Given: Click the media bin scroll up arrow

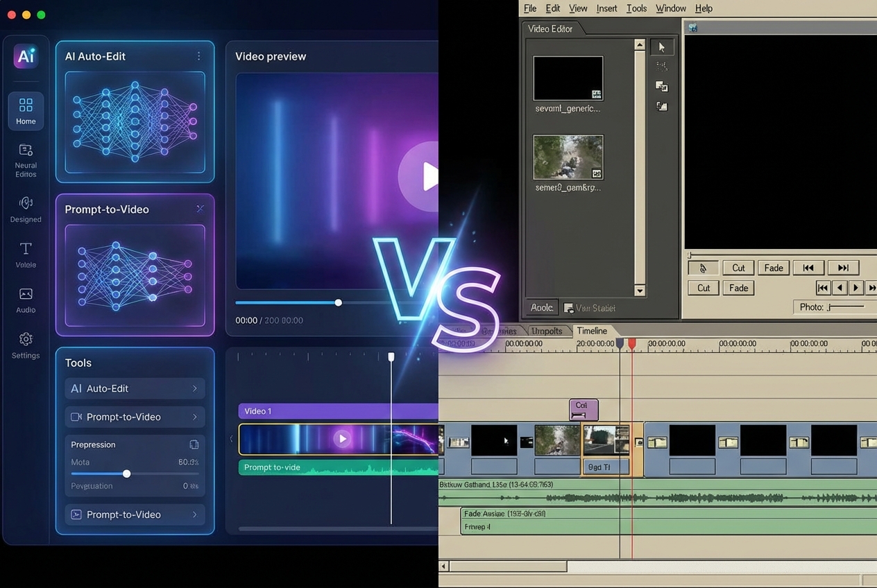Looking at the screenshot, I should [x=640, y=45].
